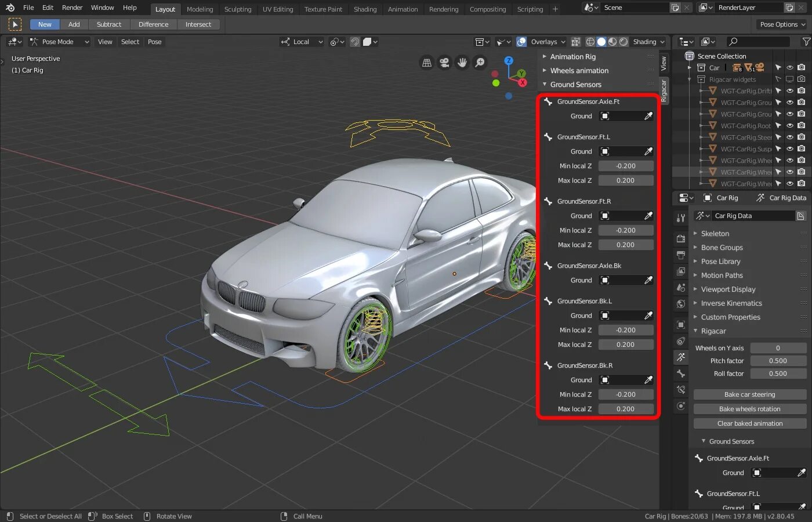Expand the Car collection in outliner
Screen dimensions: 812x522
pyautogui.click(x=690, y=68)
